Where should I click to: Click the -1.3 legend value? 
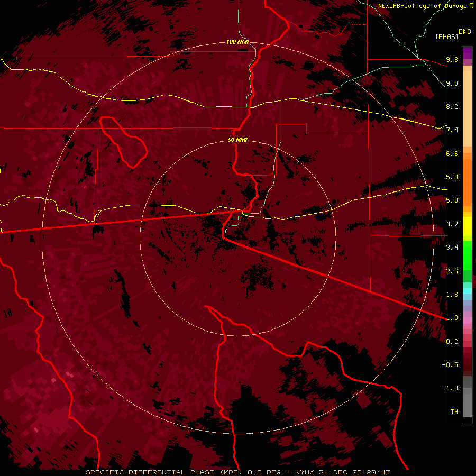(450, 388)
